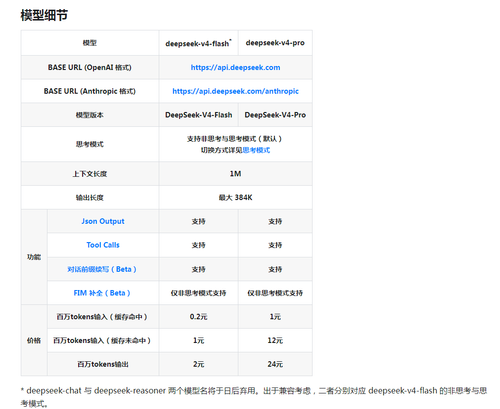Click the 百万tokens输出 label
This screenshot has height=409, width=500.
point(103,364)
